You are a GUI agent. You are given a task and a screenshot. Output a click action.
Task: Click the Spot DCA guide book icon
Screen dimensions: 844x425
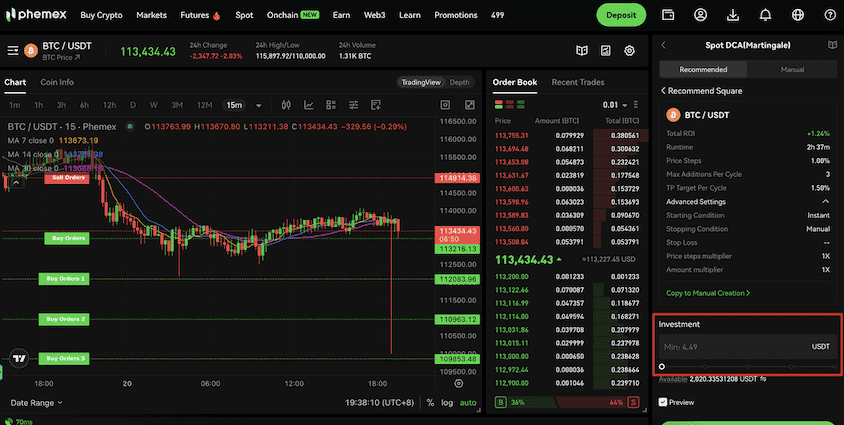pos(832,45)
